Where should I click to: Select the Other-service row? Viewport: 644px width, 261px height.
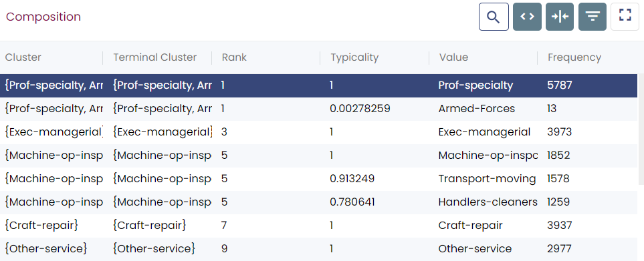(x=319, y=249)
